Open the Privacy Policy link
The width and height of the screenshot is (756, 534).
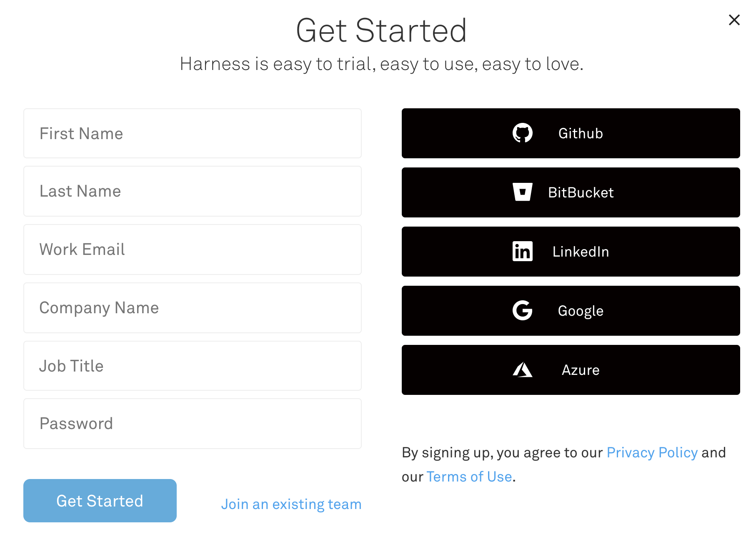coord(652,453)
